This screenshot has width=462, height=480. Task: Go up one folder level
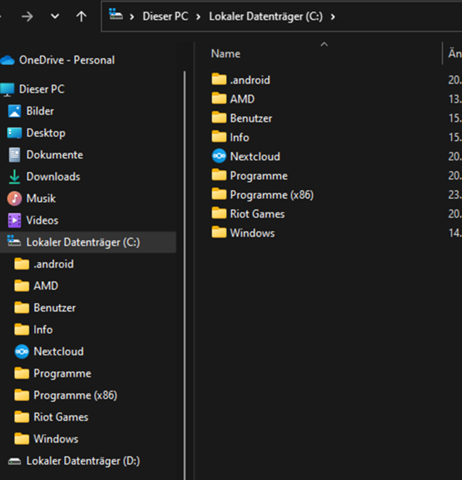[x=81, y=16]
